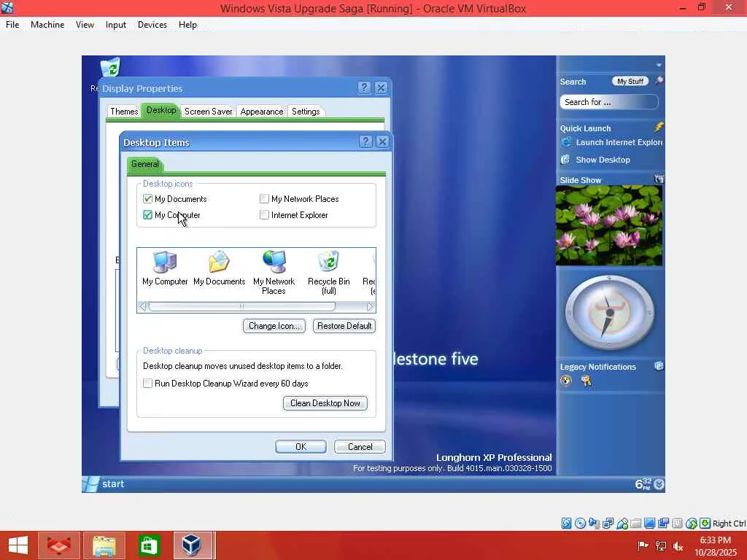747x560 pixels.
Task: Click the VirtualBox shared folders status icon
Action: pos(635,524)
